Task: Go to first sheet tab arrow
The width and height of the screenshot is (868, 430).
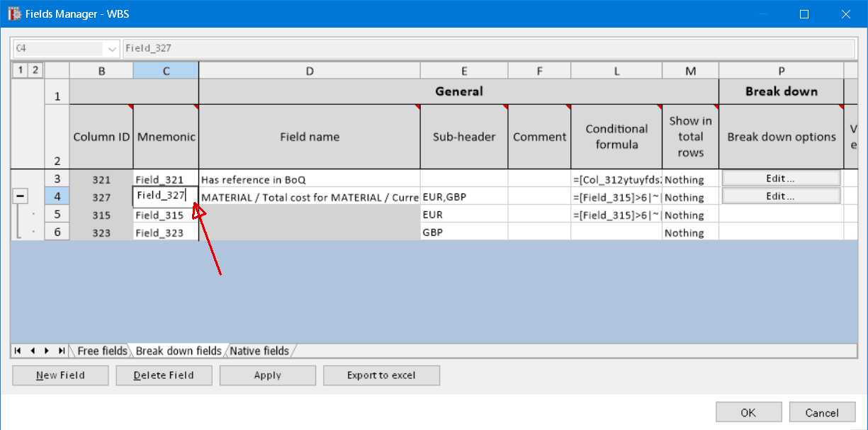Action: (17, 351)
